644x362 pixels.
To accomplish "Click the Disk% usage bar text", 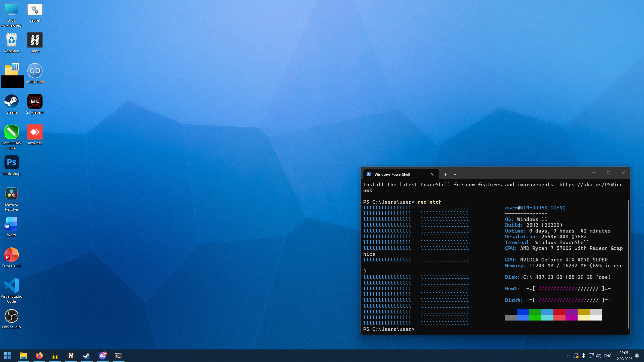I will point(558,300).
